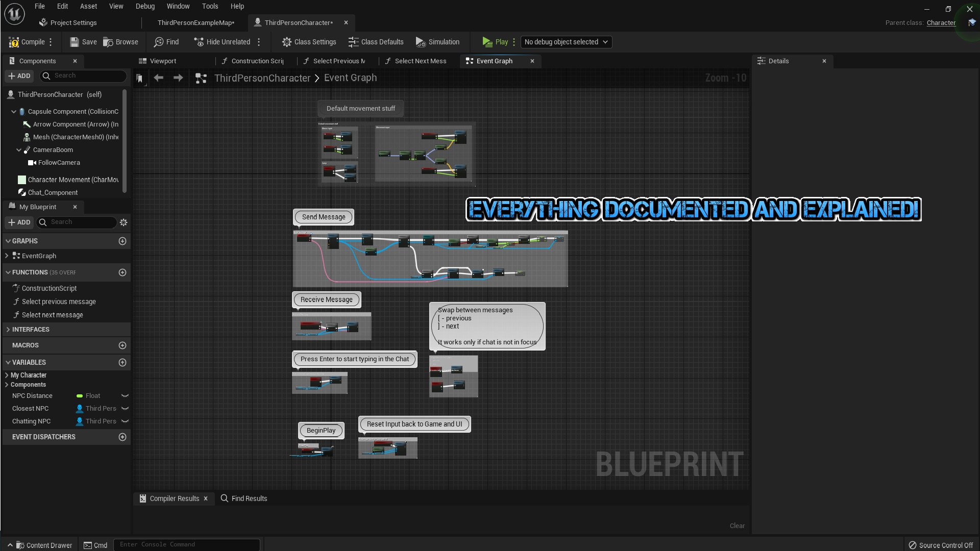Expand the Play options dropdown arrow

pos(514,42)
